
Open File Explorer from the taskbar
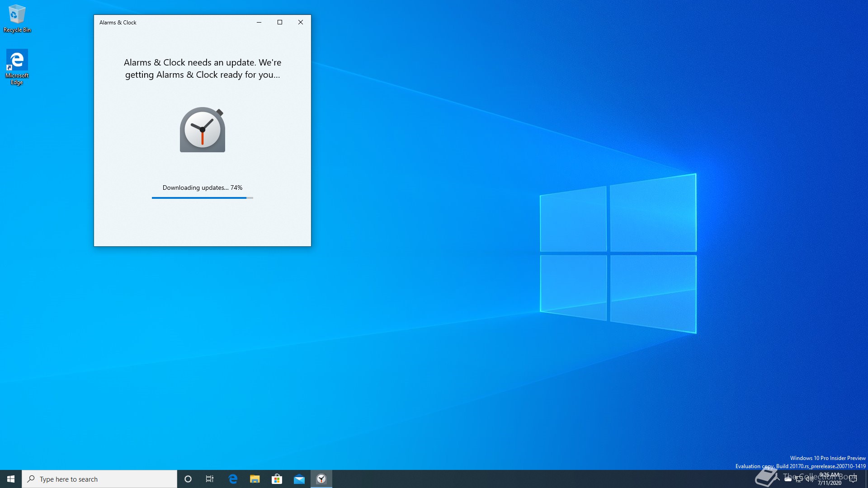point(255,479)
